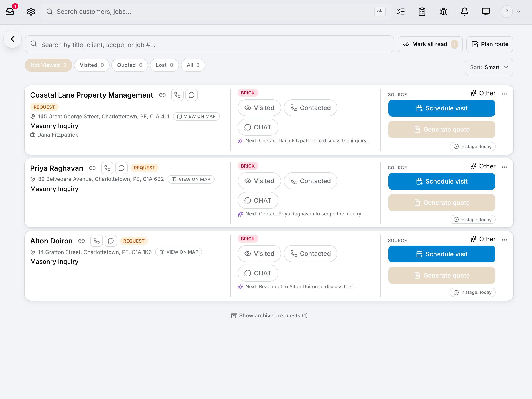Schedule visit for Alton Doiron
This screenshot has height=399, width=532.
(442, 254)
